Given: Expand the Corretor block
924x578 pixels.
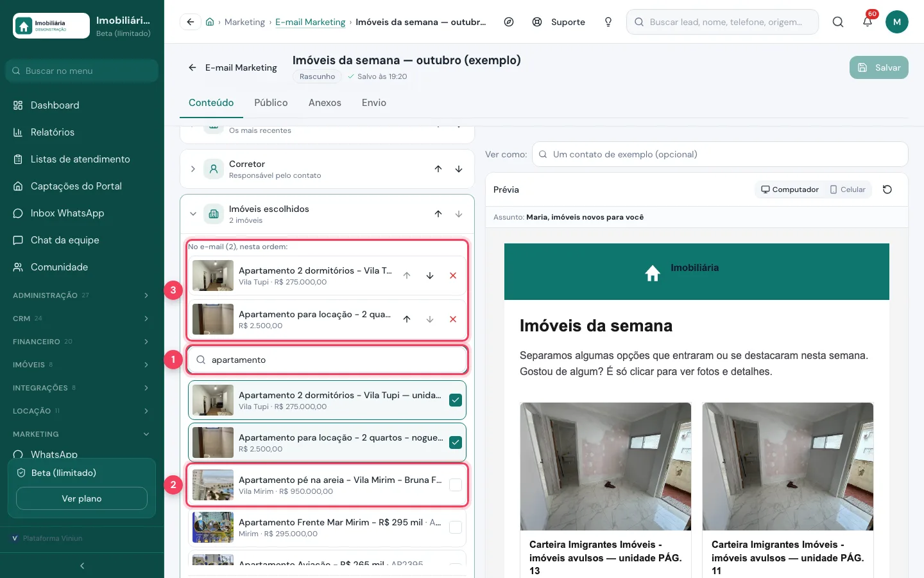Looking at the screenshot, I should click(x=193, y=169).
